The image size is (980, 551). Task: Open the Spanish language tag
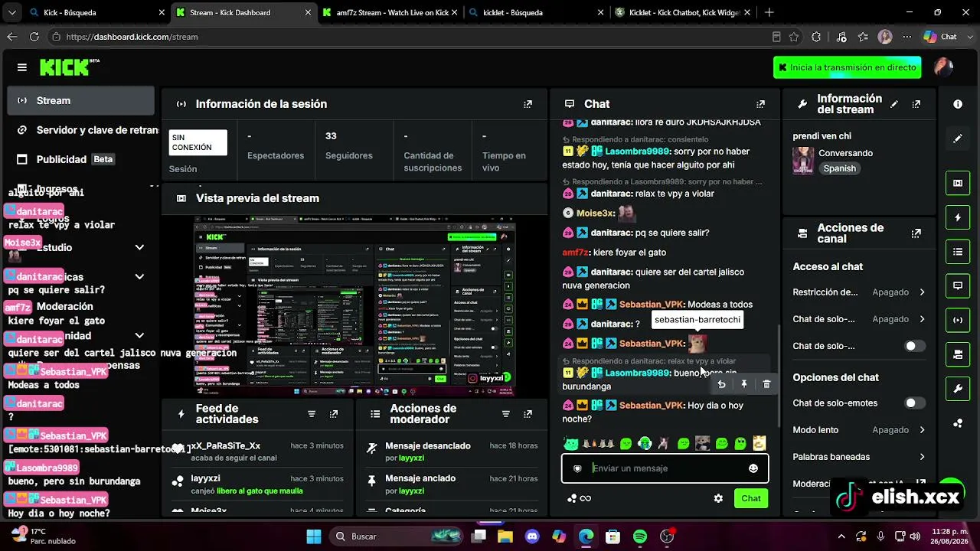pyautogui.click(x=840, y=168)
